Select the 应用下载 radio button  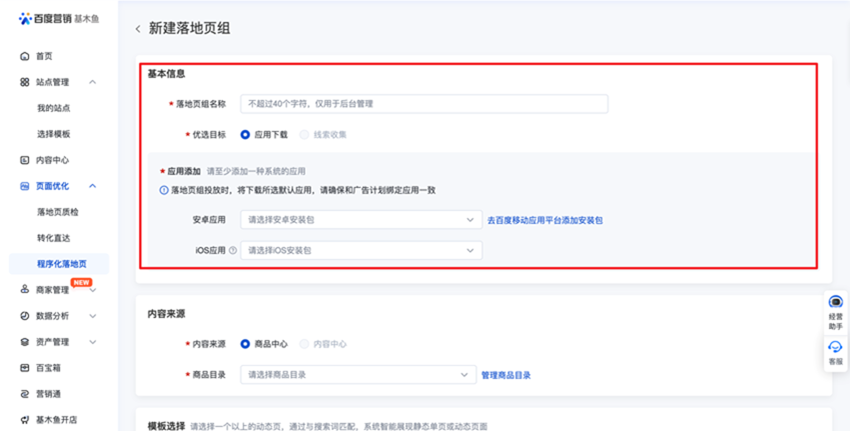click(245, 134)
